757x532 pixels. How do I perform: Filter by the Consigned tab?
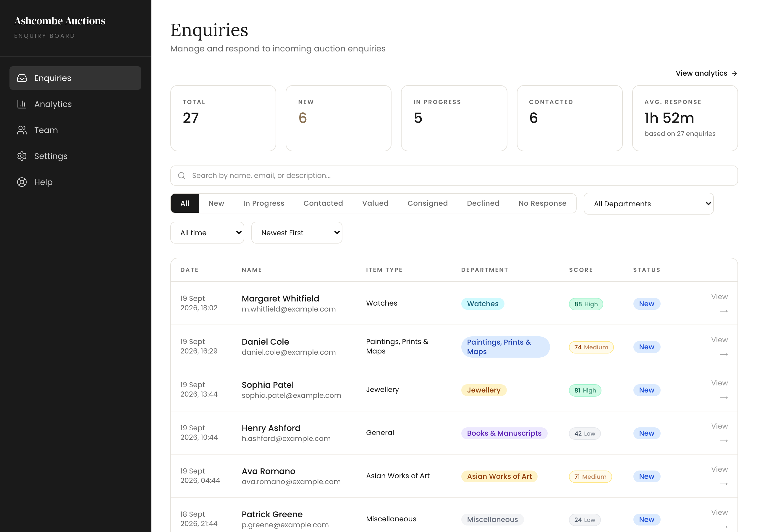428,203
